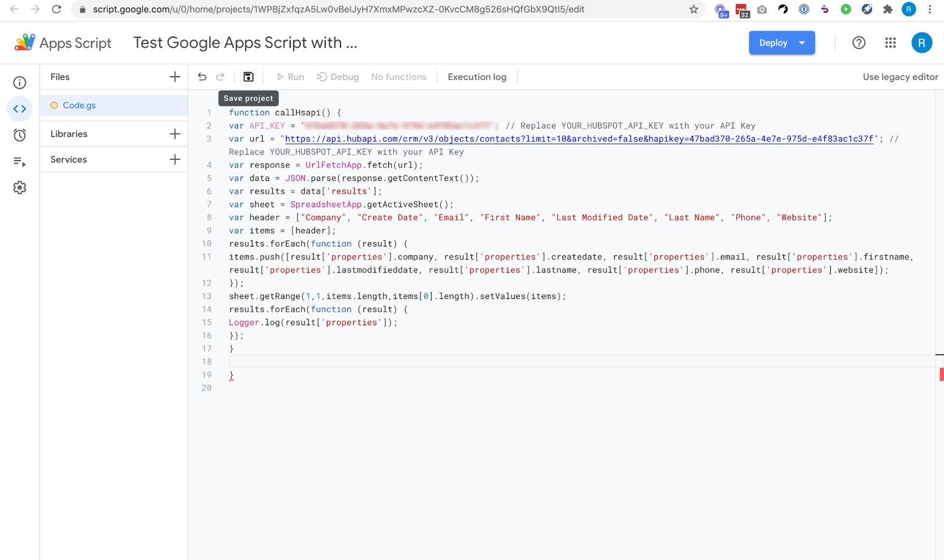Image resolution: width=944 pixels, height=560 pixels.
Task: Click the Libraries section label
Action: (x=68, y=134)
